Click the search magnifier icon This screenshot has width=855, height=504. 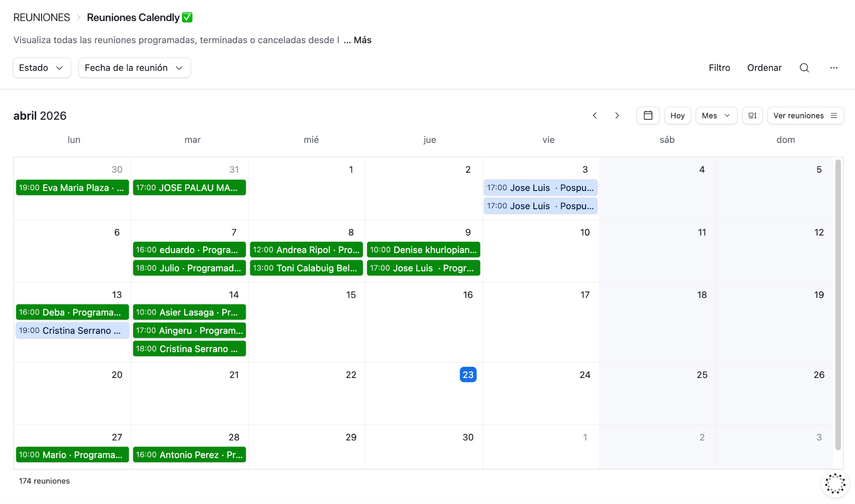(x=804, y=68)
